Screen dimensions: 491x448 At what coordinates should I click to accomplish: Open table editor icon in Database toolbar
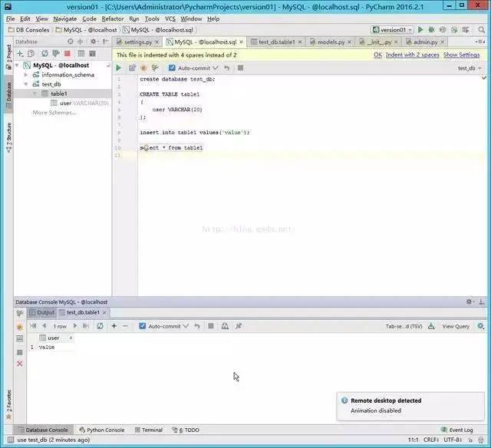point(81,54)
